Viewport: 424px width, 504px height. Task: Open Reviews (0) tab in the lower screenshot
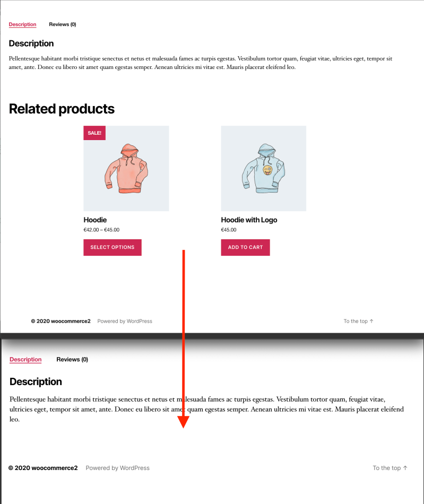(x=72, y=360)
